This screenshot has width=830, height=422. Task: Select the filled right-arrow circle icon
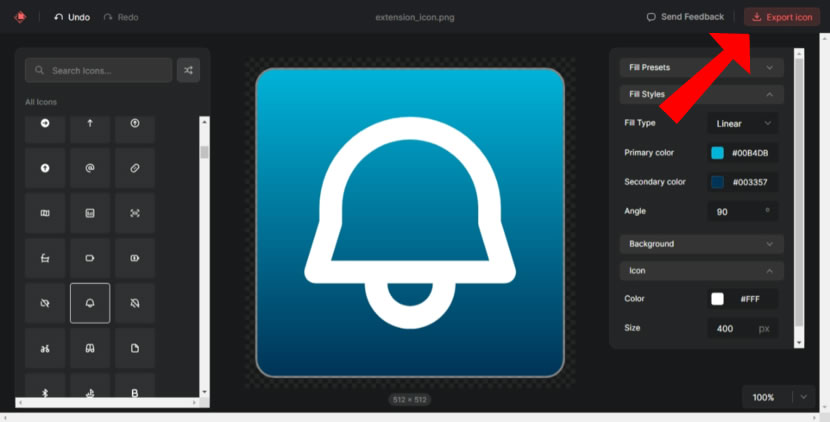45,124
